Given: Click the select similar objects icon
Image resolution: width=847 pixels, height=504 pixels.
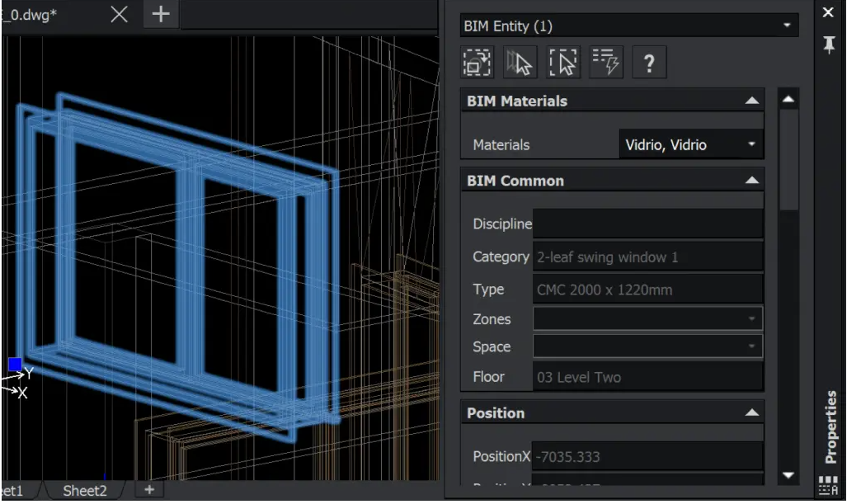Looking at the screenshot, I should click(x=478, y=63).
